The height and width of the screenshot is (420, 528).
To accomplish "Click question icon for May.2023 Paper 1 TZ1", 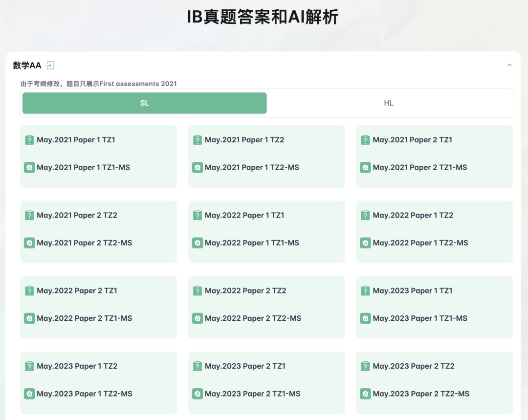I will click(x=365, y=290).
